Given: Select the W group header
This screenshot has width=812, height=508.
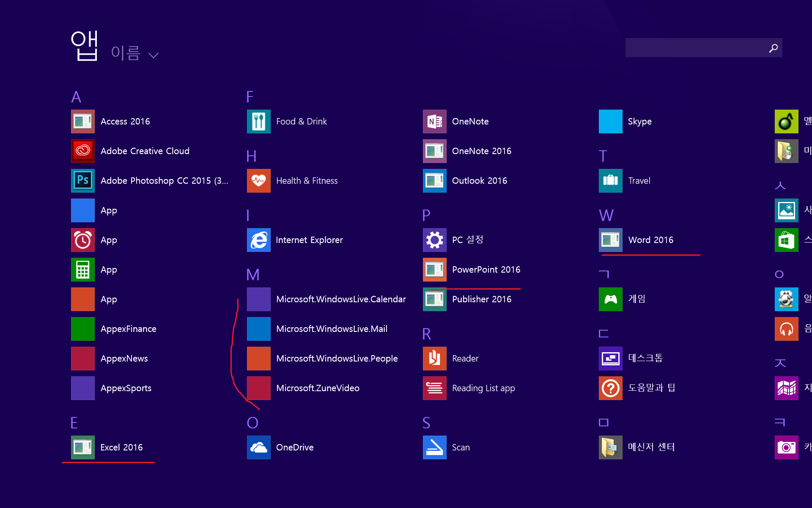Looking at the screenshot, I should click(x=606, y=215).
